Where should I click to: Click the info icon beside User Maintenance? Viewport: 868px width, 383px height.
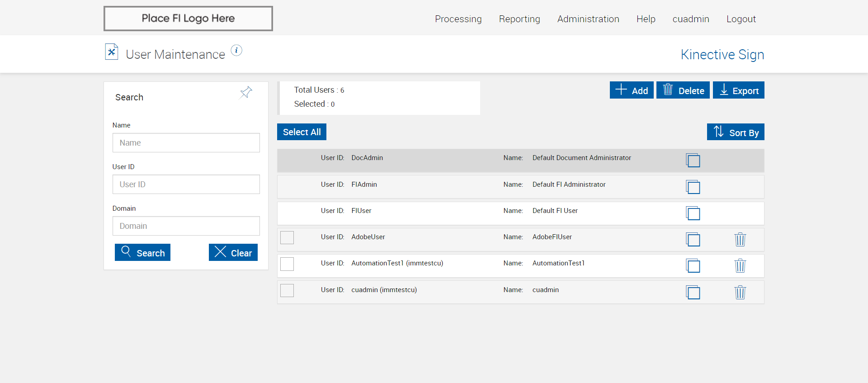[236, 51]
